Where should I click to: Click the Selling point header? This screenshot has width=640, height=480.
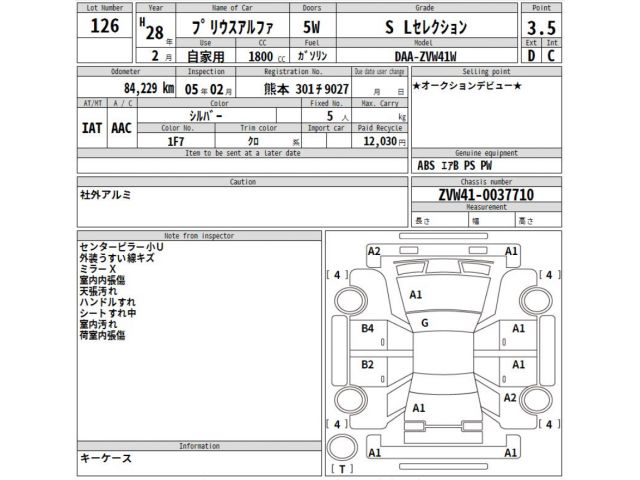click(486, 71)
